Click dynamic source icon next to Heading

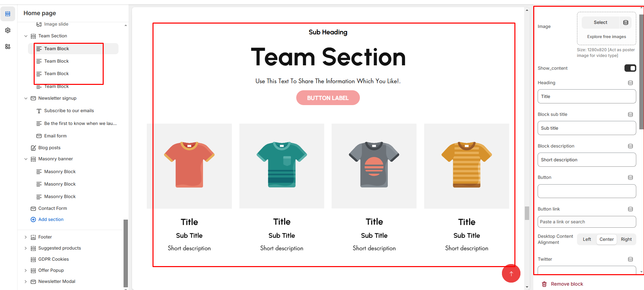[x=630, y=83]
